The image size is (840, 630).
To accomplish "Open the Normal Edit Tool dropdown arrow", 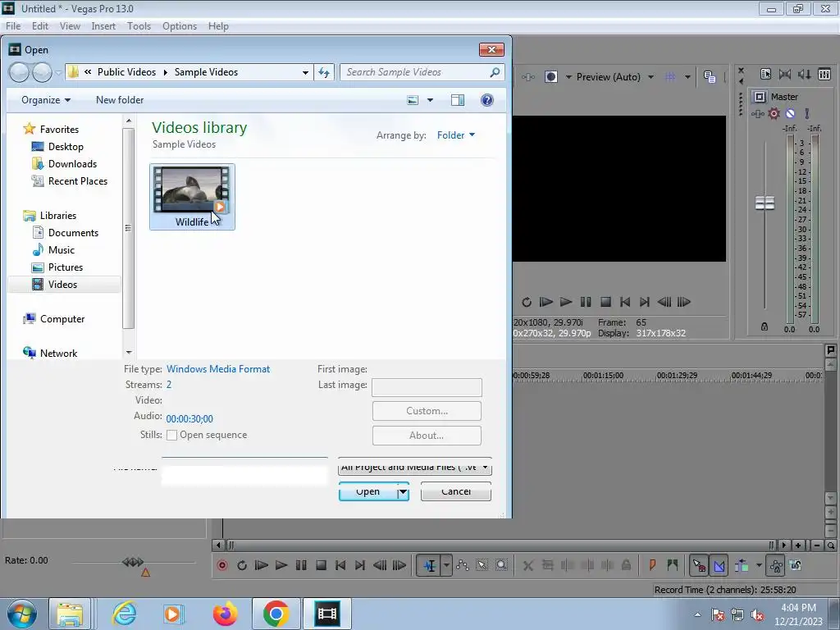I will pos(446,565).
